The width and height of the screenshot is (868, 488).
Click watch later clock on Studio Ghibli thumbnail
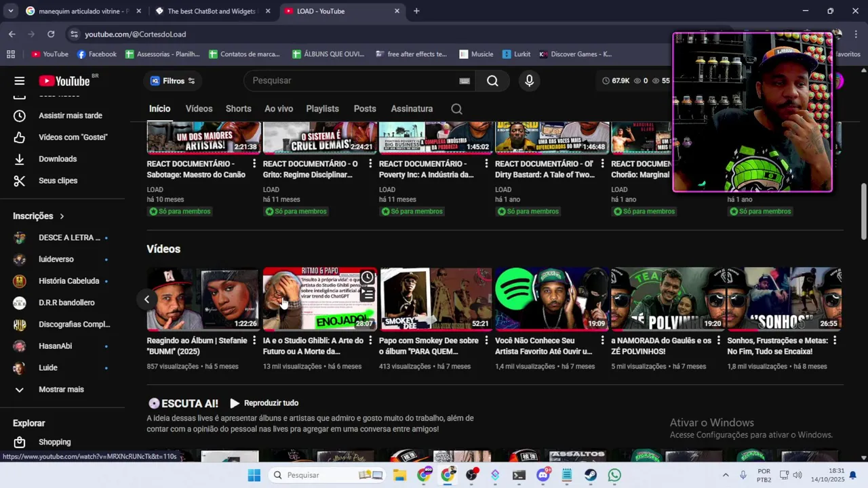point(367,277)
